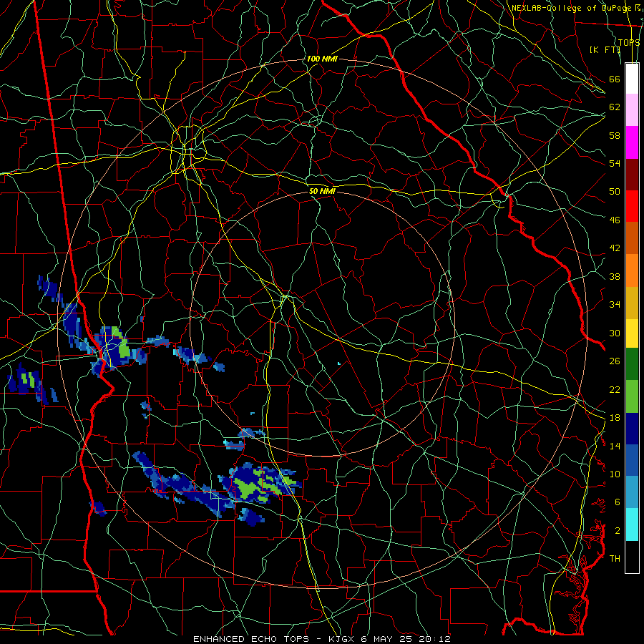The image size is (644, 644).
Task: Click the legend value 66
Action: 615,79
